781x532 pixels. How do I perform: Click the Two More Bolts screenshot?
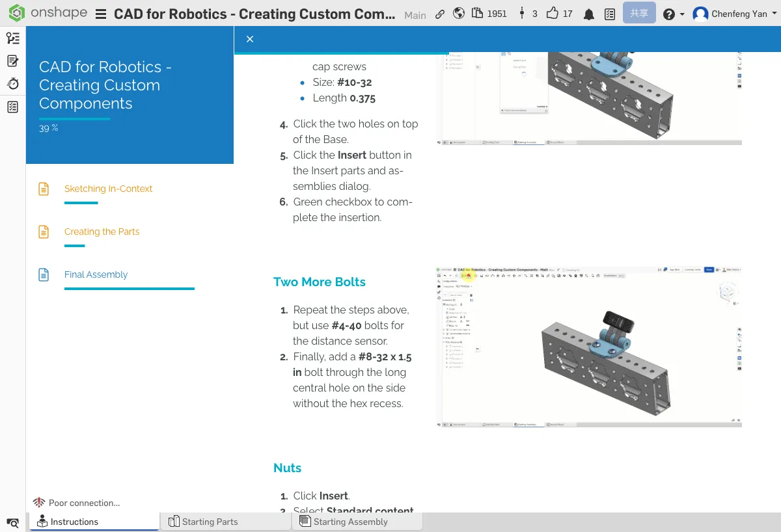[588, 347]
